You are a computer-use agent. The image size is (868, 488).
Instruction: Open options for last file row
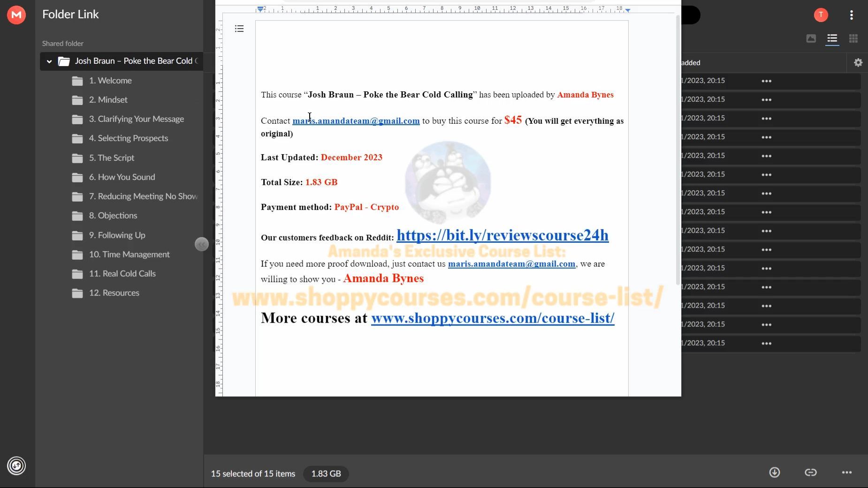point(767,344)
